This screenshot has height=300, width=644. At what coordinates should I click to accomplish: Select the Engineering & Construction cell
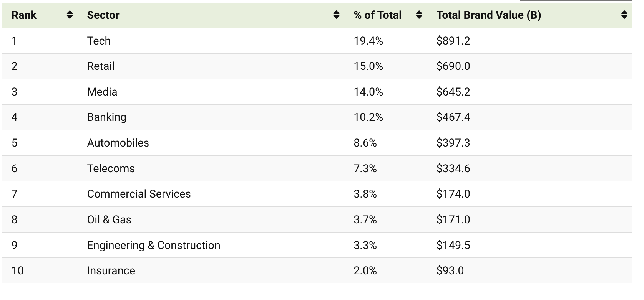tap(154, 245)
